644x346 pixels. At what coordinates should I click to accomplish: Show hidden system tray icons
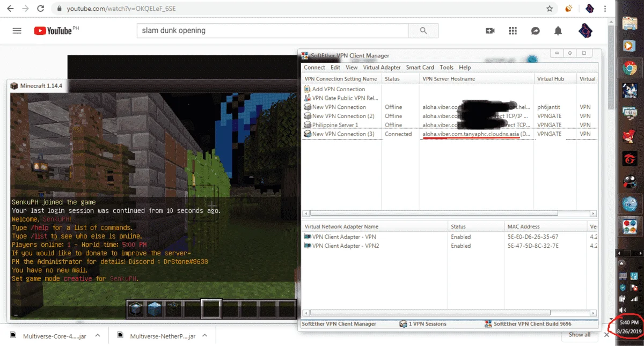point(623,263)
